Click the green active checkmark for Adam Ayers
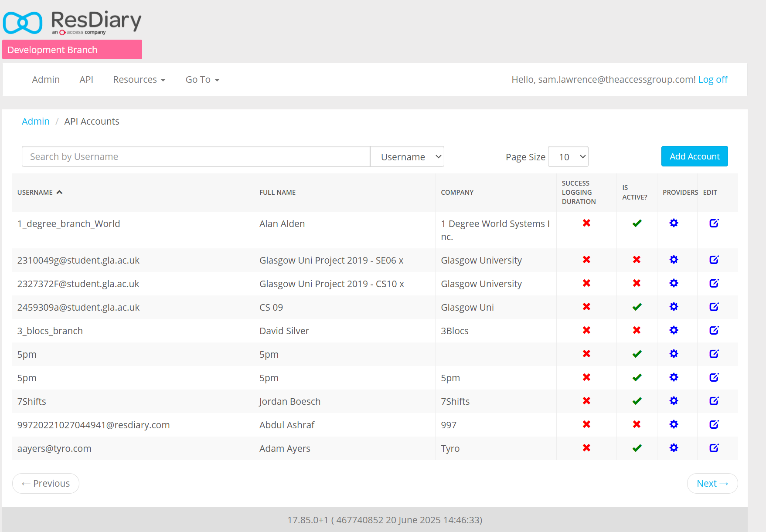Screen dimensions: 766x532 (x=637, y=448)
